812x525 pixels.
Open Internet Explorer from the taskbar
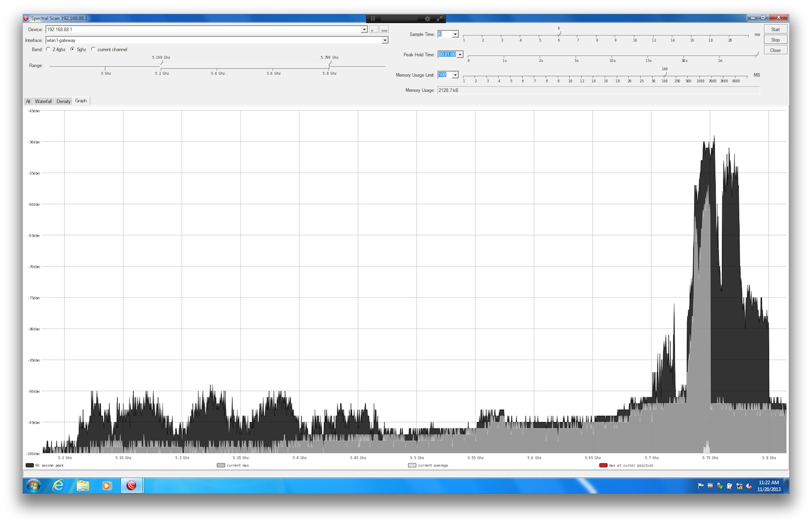pos(58,486)
